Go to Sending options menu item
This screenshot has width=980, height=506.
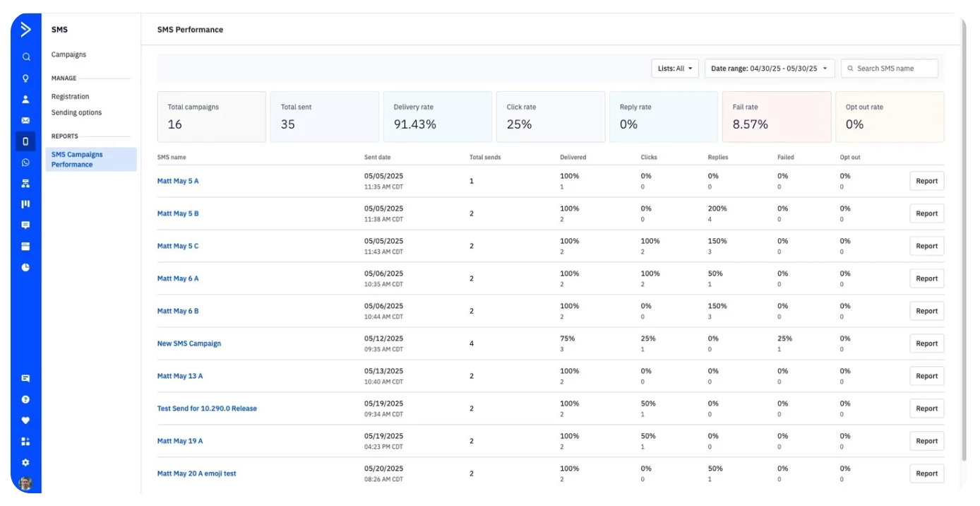click(x=76, y=112)
